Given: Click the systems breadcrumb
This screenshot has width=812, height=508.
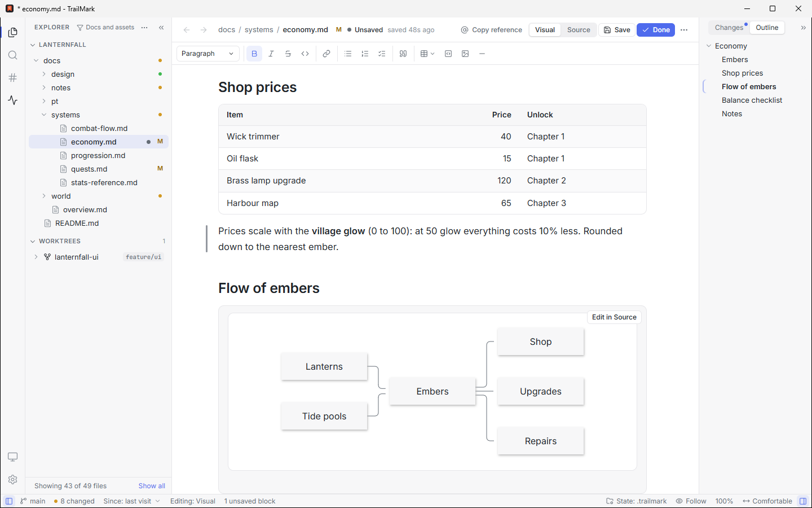Looking at the screenshot, I should tap(259, 30).
